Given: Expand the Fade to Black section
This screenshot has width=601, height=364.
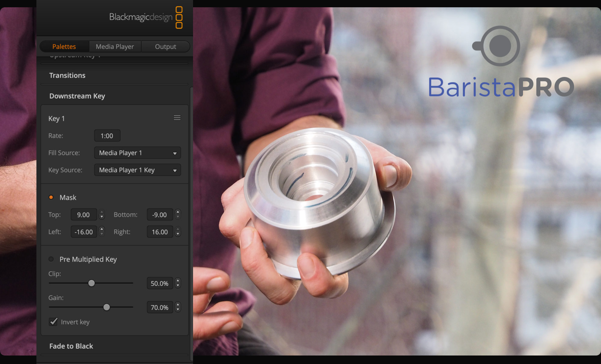Looking at the screenshot, I should [71, 346].
